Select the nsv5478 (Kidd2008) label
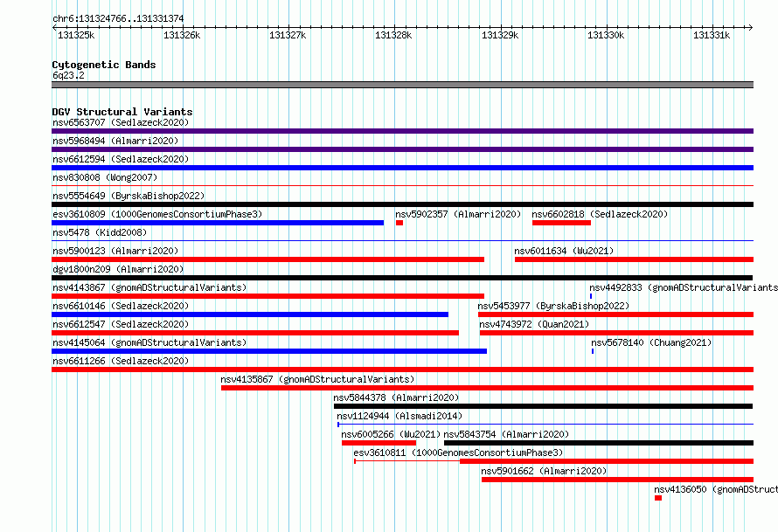 100,232
